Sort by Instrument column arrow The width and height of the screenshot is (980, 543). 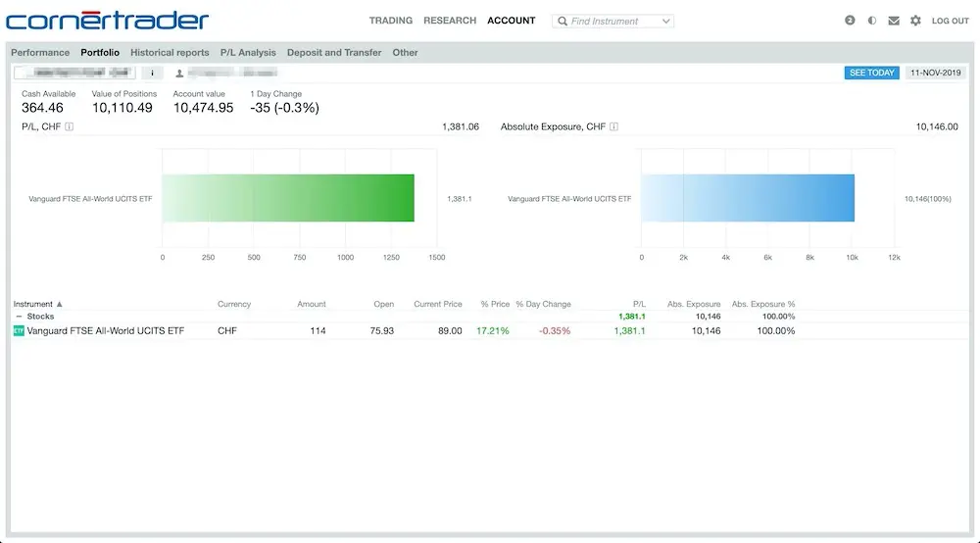pos(60,304)
